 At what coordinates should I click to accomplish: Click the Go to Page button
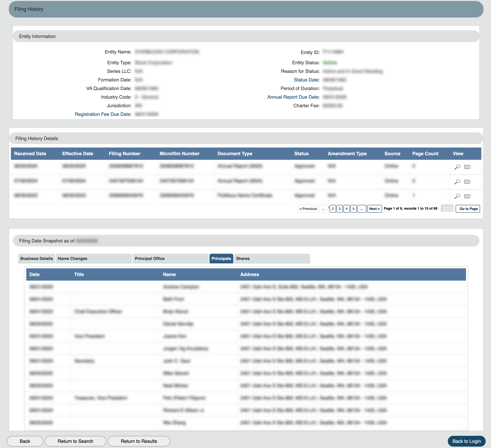pos(468,209)
